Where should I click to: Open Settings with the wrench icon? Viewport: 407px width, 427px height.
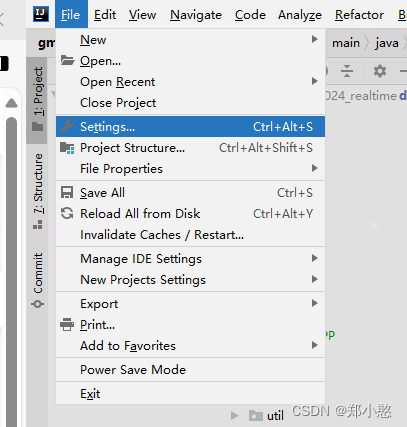click(67, 127)
